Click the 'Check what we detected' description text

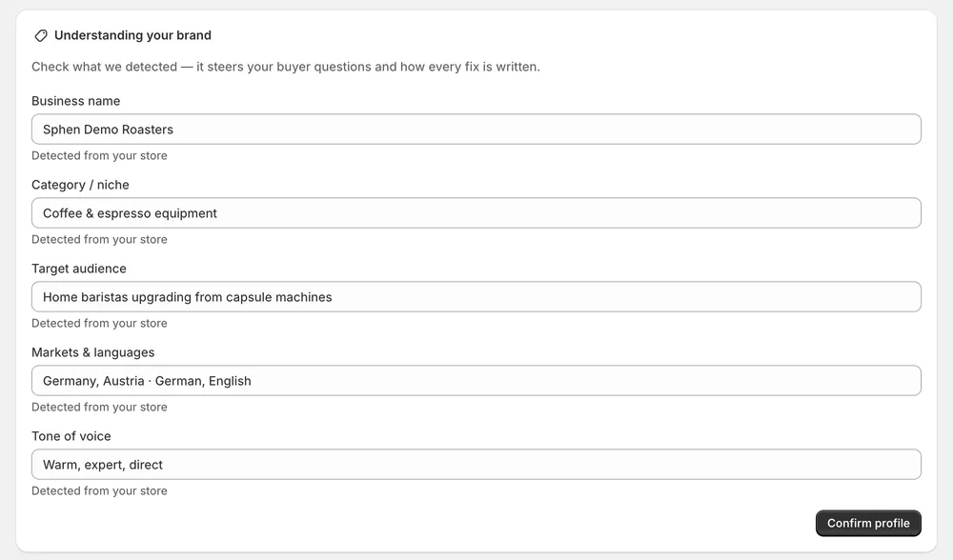[x=286, y=67]
